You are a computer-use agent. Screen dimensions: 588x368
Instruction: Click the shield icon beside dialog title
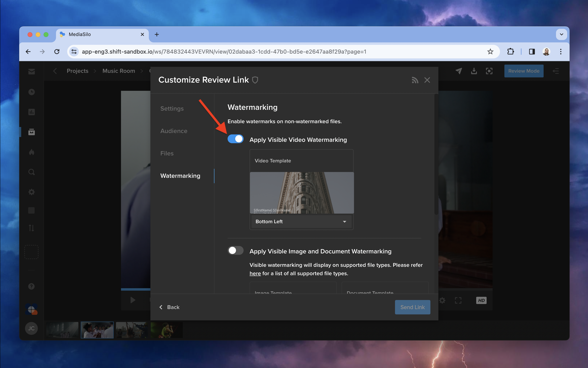tap(255, 80)
